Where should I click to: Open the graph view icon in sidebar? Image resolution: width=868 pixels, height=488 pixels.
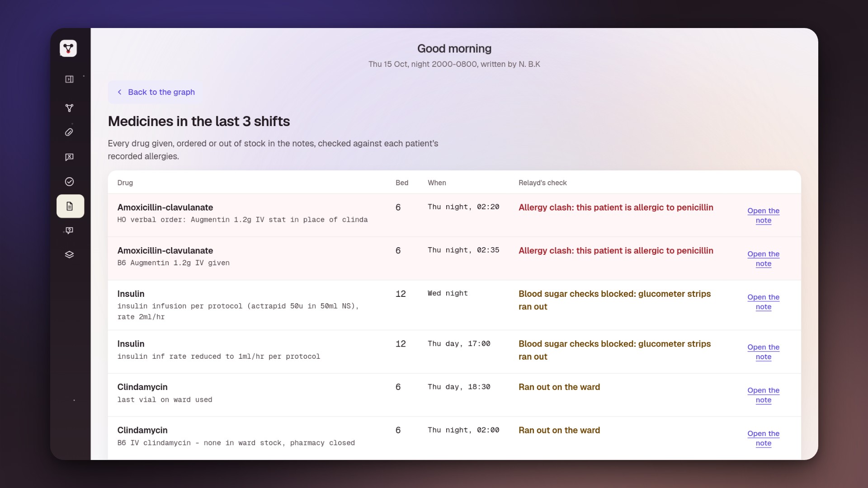[69, 108]
